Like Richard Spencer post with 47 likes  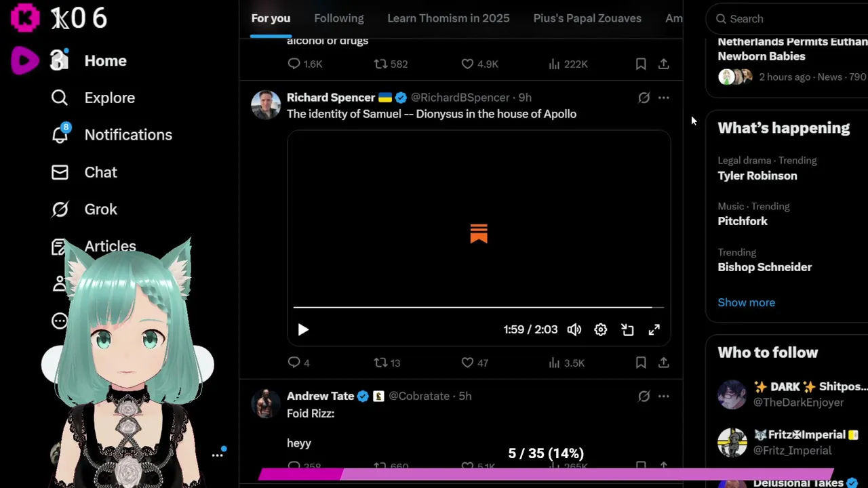(474, 363)
